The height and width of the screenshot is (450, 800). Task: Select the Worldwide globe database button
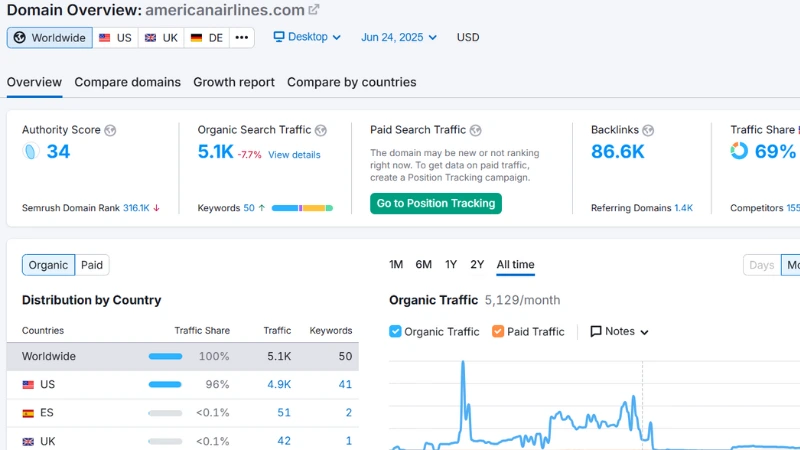point(49,38)
